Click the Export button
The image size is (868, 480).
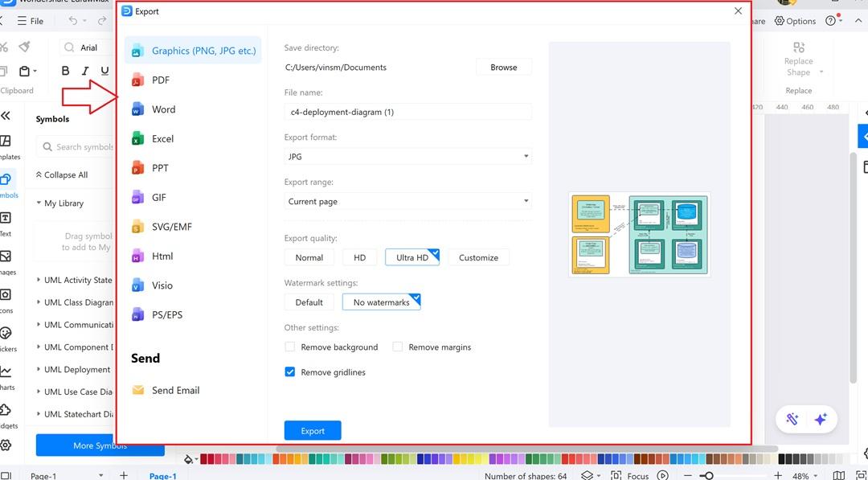point(312,430)
